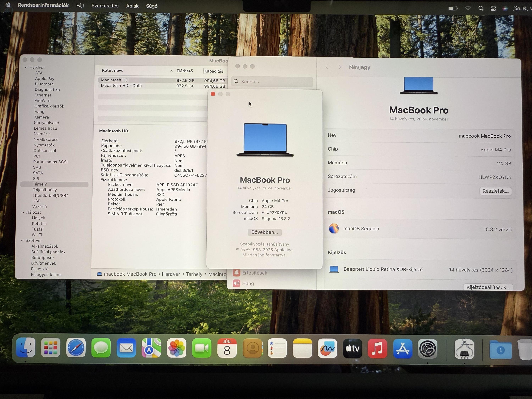The height and width of the screenshot is (399, 532).
Task: Click the Bővebben... button
Action: (x=265, y=232)
